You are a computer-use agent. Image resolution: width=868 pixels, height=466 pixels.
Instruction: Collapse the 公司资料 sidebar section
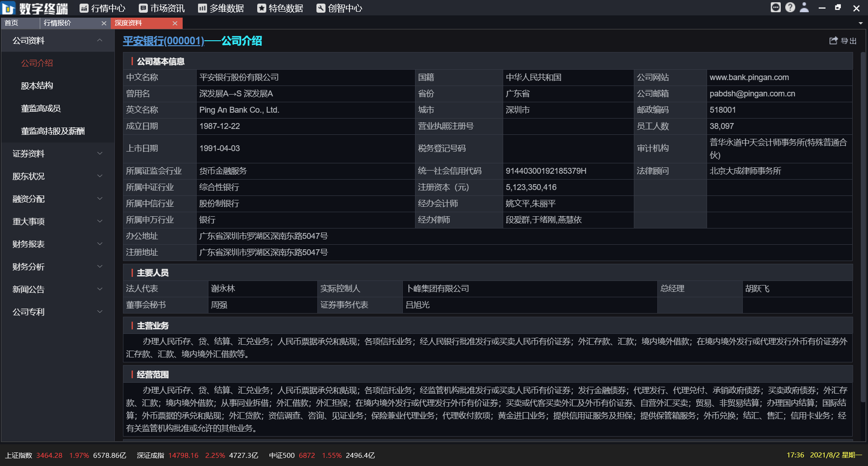[x=100, y=40]
